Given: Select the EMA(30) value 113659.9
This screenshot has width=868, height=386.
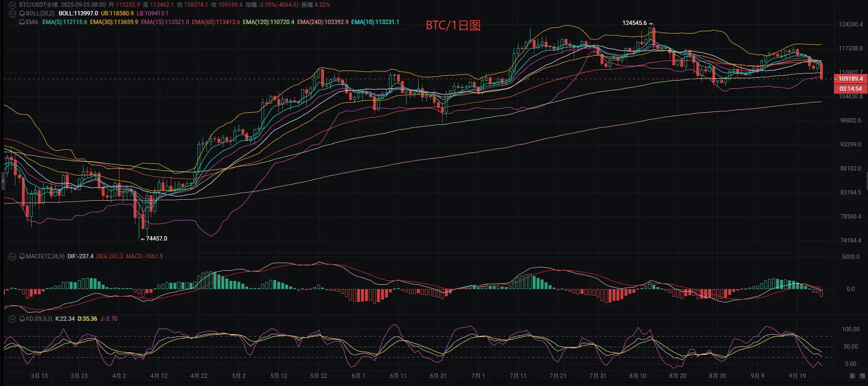Looking at the screenshot, I should (x=114, y=22).
